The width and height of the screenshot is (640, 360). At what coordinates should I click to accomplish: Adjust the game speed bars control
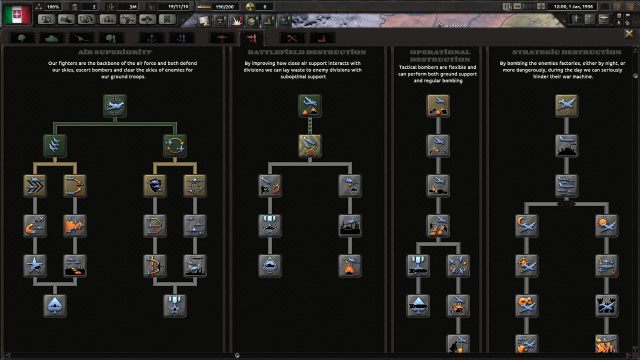(529, 7)
